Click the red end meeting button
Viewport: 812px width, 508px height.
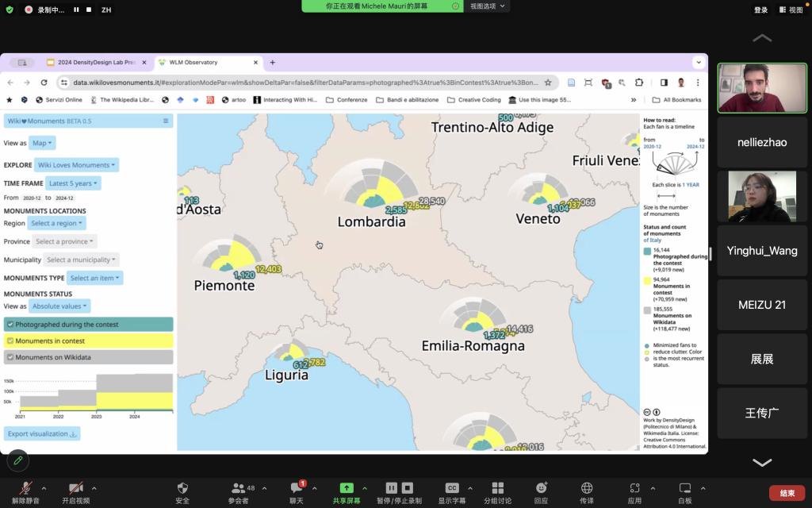(787, 493)
